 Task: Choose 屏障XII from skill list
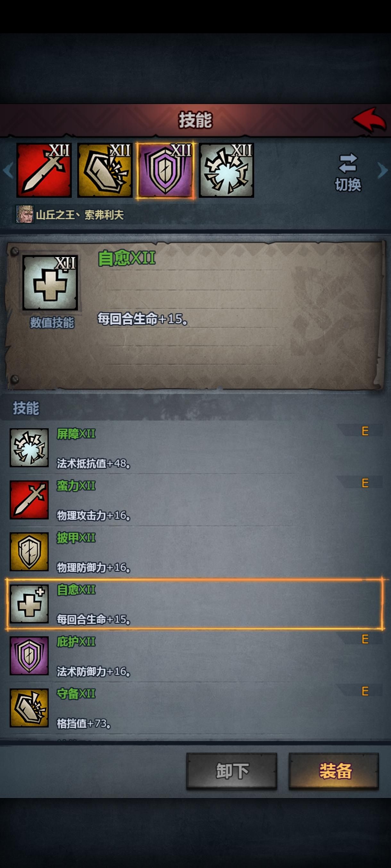click(196, 448)
